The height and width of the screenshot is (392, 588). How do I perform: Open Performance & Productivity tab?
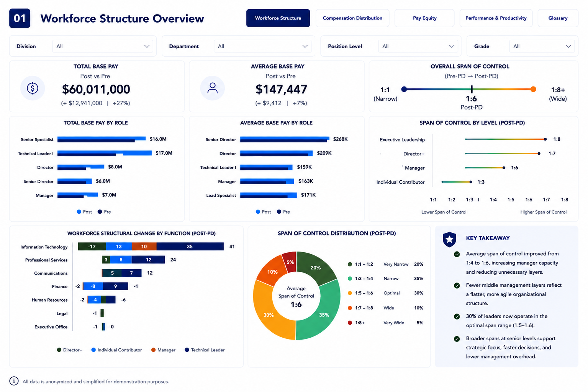pyautogui.click(x=496, y=18)
